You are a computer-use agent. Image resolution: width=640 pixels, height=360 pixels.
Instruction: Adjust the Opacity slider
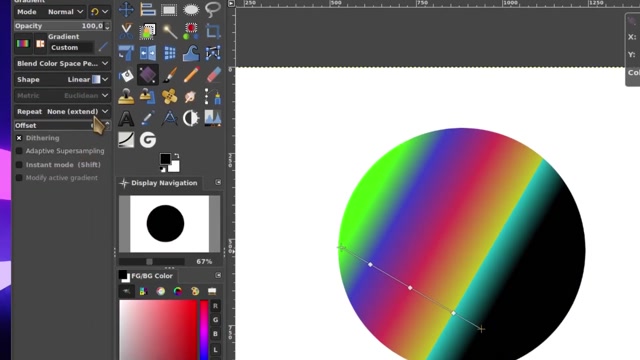62,26
